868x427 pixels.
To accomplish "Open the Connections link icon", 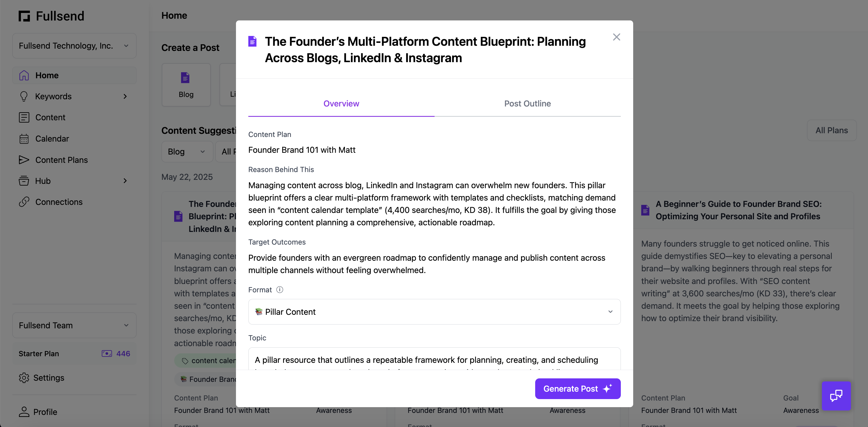I will point(24,202).
